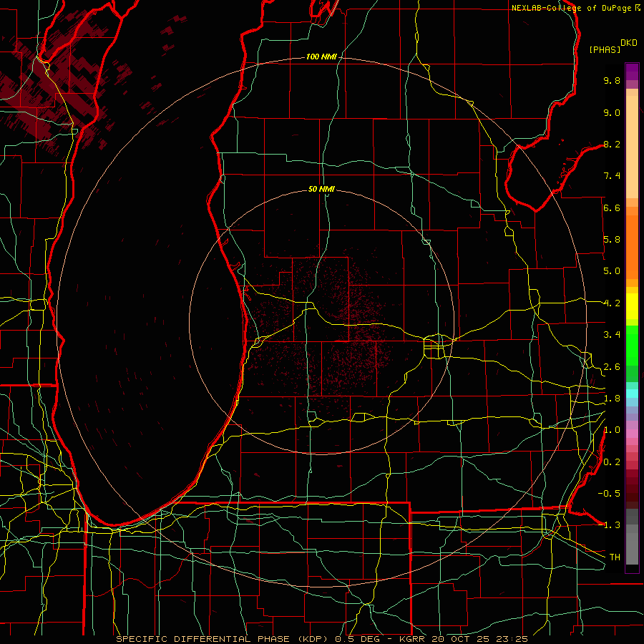Viewport: 644px width, 644px height.
Task: Click the 9.0 value on the color scale
Action: click(x=612, y=112)
